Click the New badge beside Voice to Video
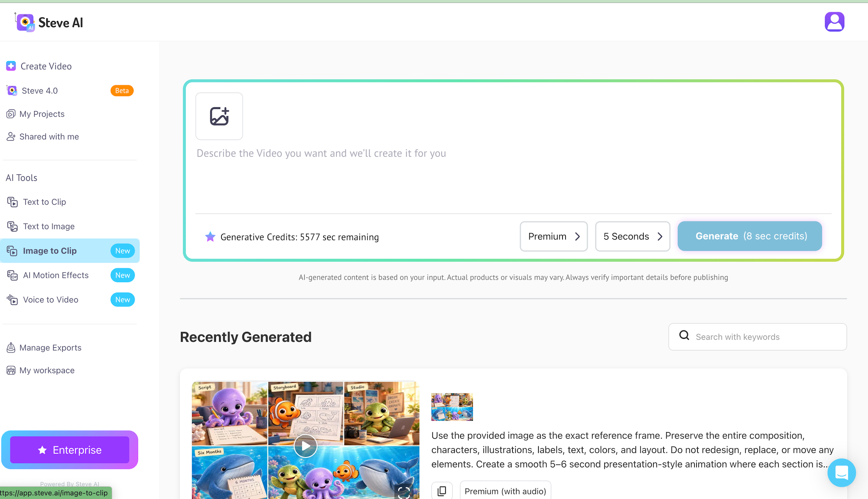Screen dimensions: 868x499 tap(123, 300)
